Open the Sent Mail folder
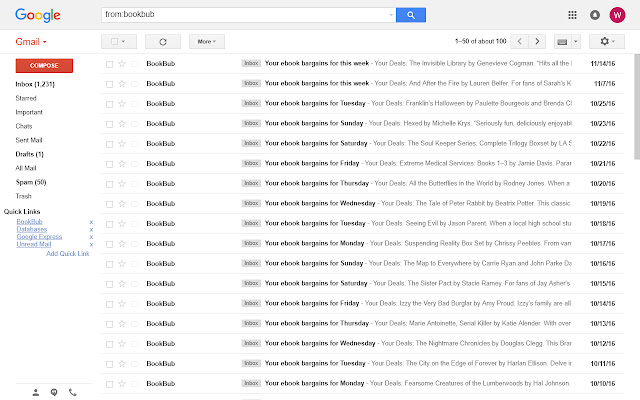The width and height of the screenshot is (640, 400). (29, 140)
